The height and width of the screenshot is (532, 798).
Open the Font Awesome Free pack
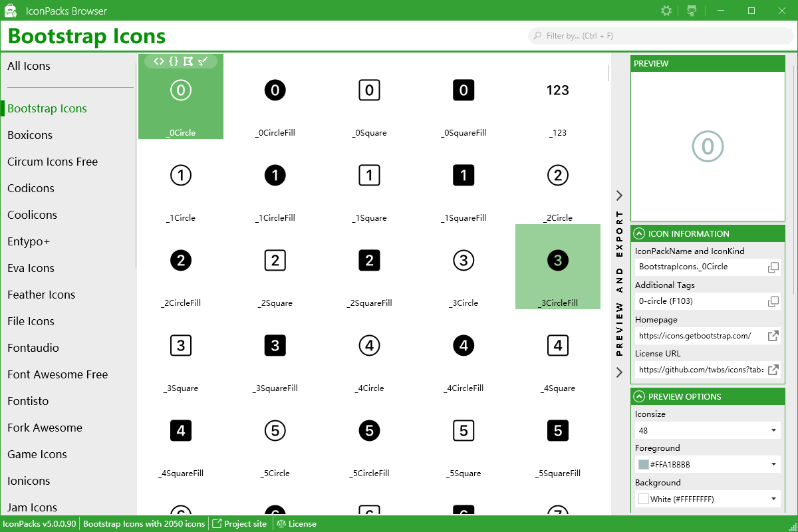(x=68, y=374)
